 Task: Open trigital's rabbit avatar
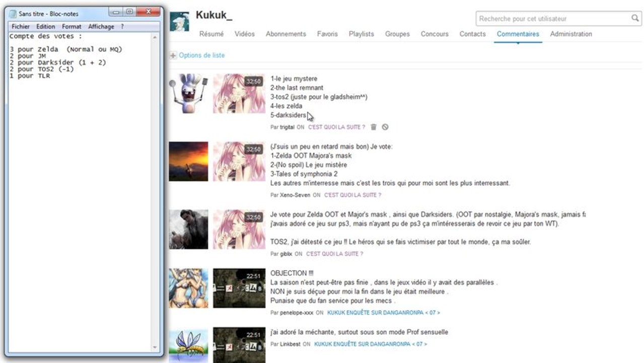(188, 94)
